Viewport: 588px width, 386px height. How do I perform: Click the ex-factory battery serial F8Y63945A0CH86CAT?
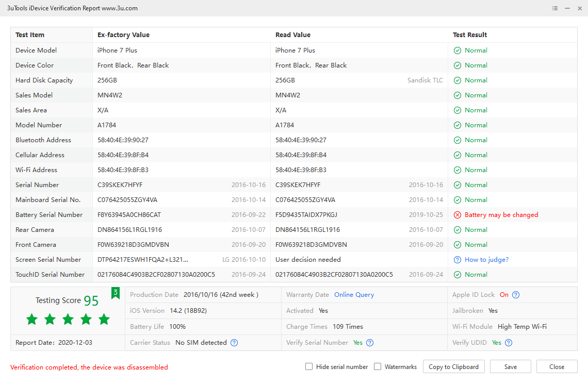[129, 215]
